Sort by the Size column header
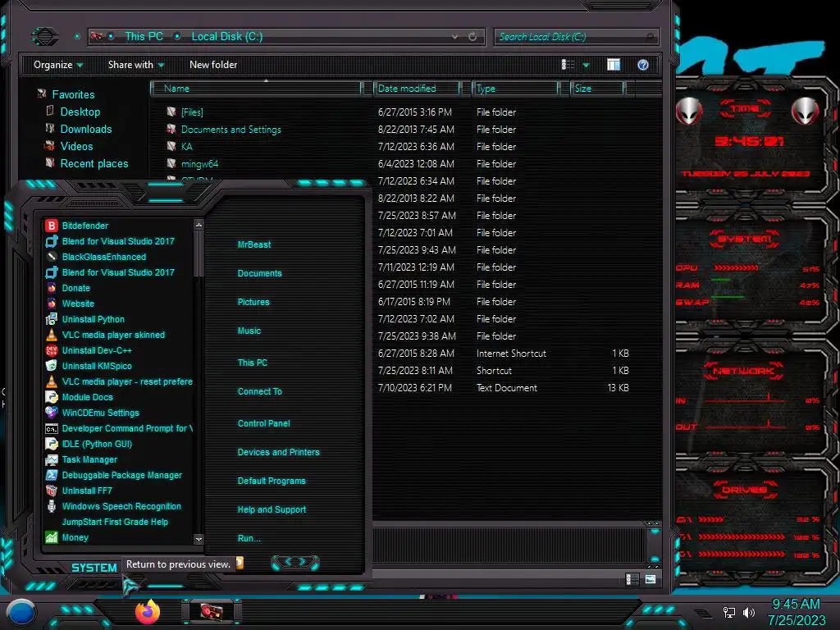The image size is (840, 630). click(x=597, y=89)
